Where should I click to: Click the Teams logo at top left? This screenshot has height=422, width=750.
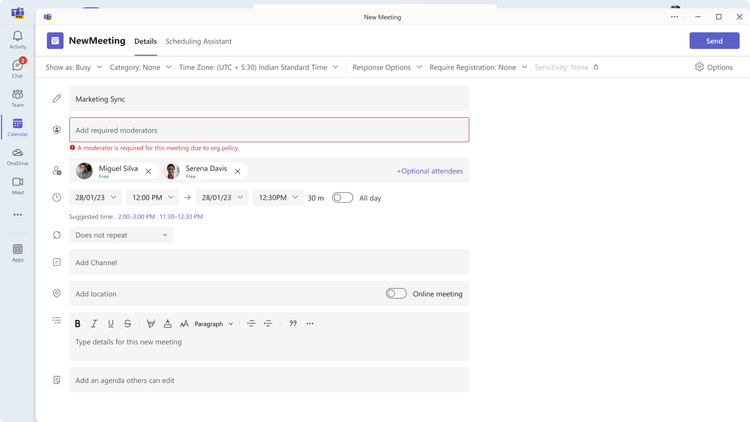(x=18, y=13)
